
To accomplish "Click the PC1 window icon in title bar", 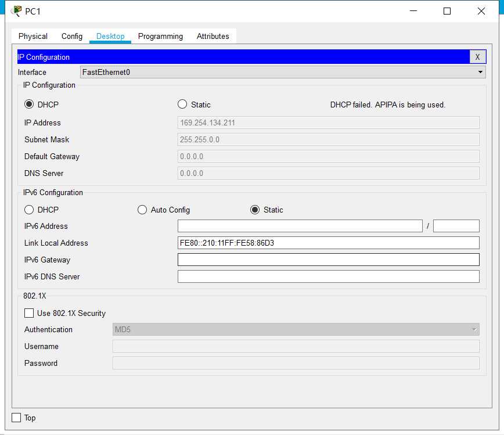I will point(16,11).
